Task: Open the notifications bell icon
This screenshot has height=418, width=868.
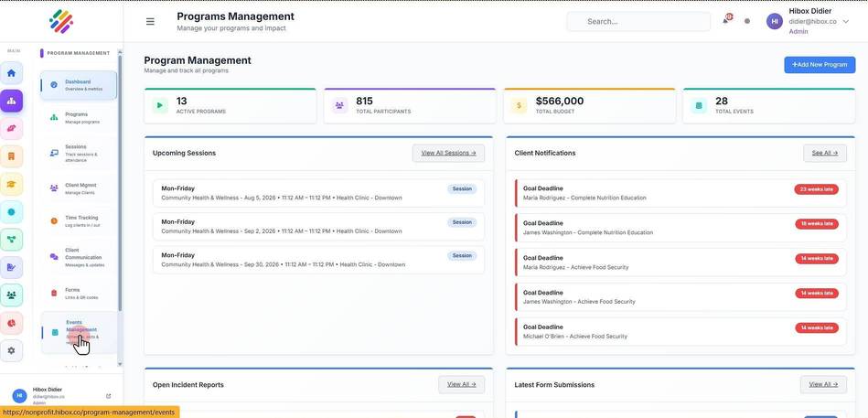Action: coord(725,20)
